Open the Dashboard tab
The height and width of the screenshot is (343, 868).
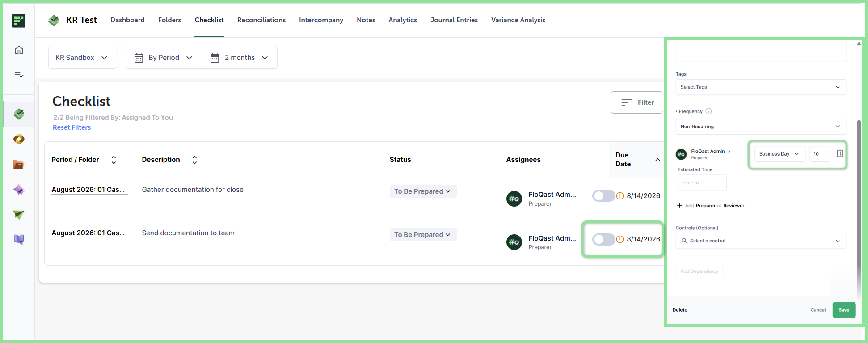pos(127,20)
